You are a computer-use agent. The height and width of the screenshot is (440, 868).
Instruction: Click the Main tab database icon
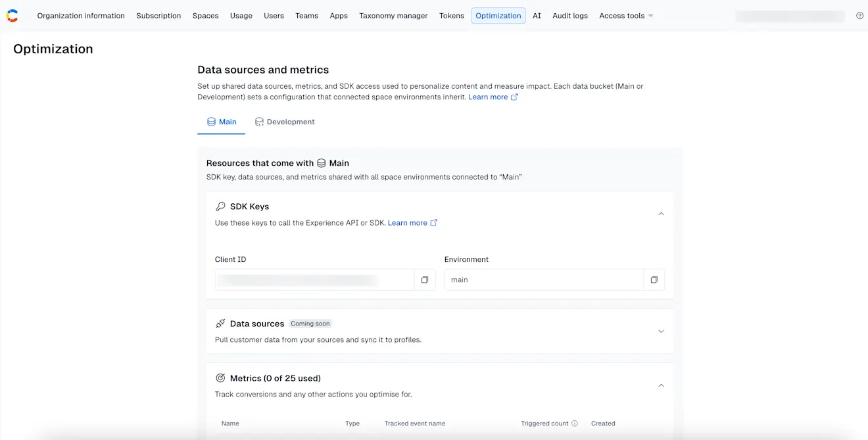pos(211,122)
